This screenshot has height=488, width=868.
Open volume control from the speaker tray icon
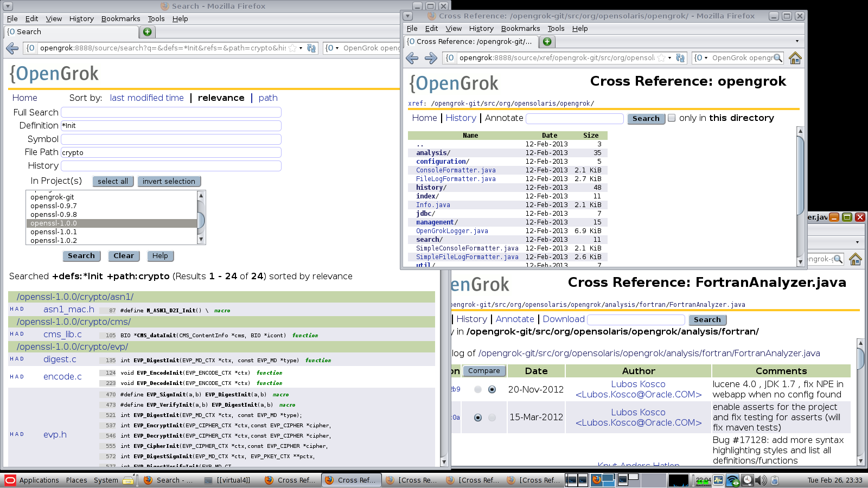click(x=761, y=480)
